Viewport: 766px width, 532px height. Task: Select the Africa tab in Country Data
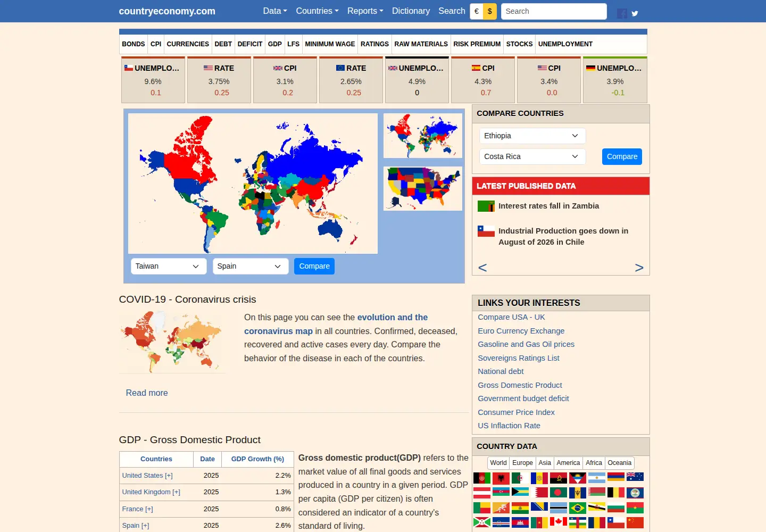[594, 463]
